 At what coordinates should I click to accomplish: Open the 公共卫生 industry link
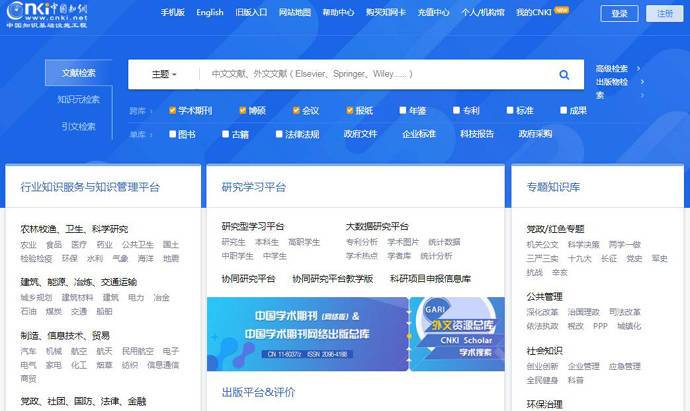tap(138, 245)
